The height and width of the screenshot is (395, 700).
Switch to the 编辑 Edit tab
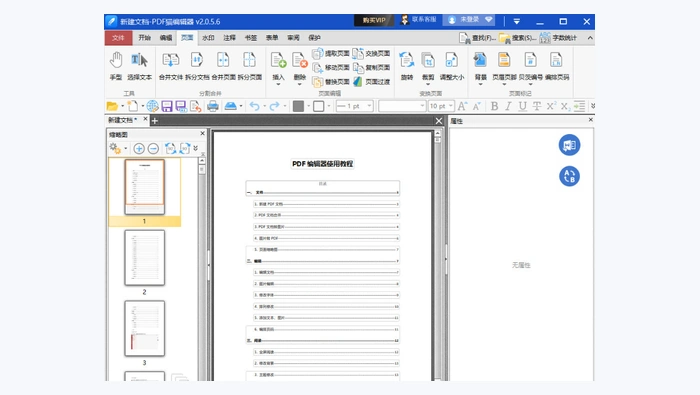click(x=166, y=38)
